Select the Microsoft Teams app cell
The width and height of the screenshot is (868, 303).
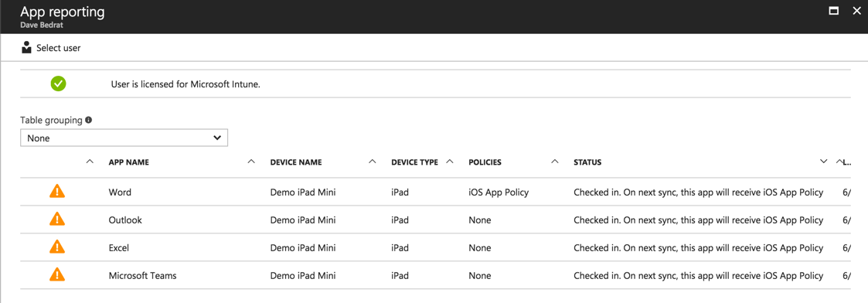(x=142, y=275)
